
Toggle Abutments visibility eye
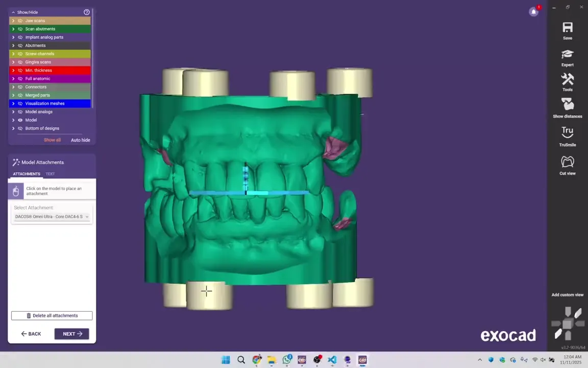pos(20,45)
